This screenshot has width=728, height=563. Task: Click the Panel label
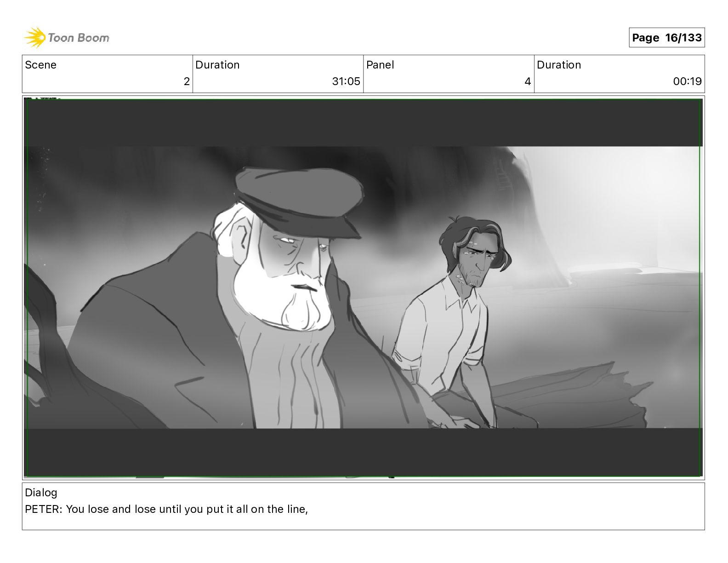(380, 65)
